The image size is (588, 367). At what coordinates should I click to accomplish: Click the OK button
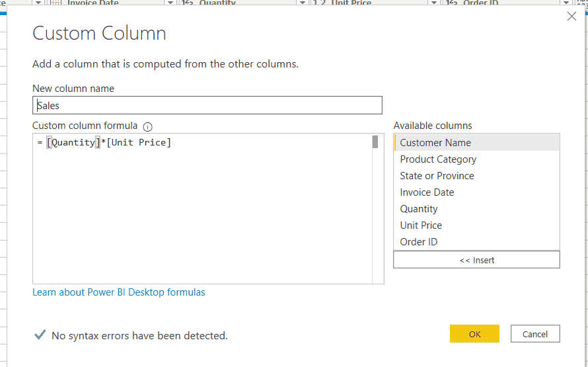tap(474, 333)
